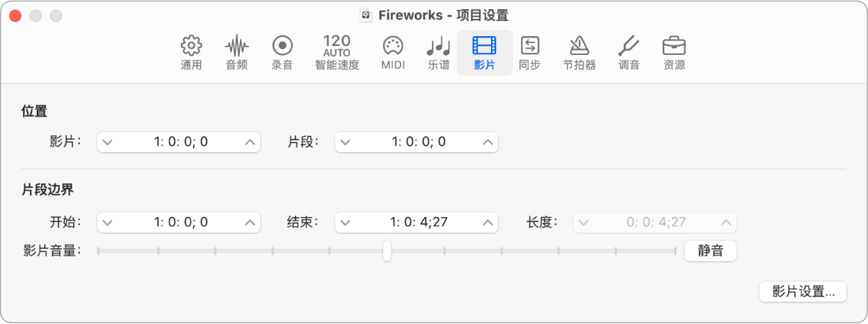
Task: Open the 资源 assets briefcase icon
Action: tap(674, 46)
